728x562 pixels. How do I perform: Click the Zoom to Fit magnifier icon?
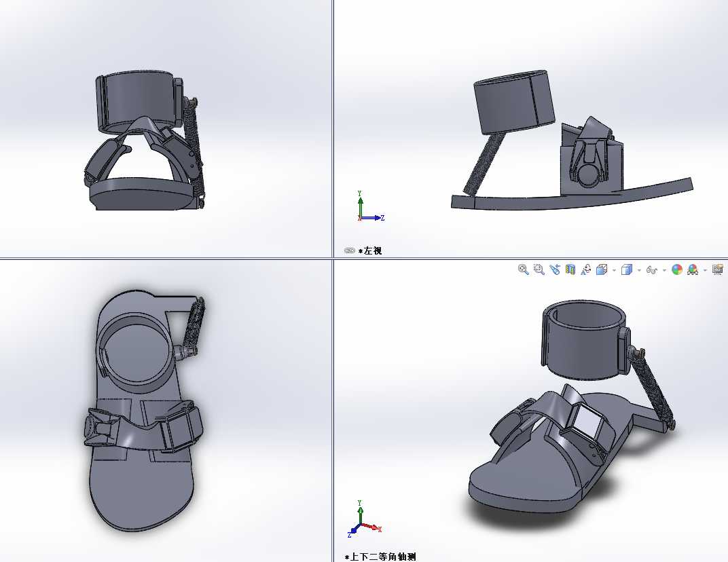point(524,269)
